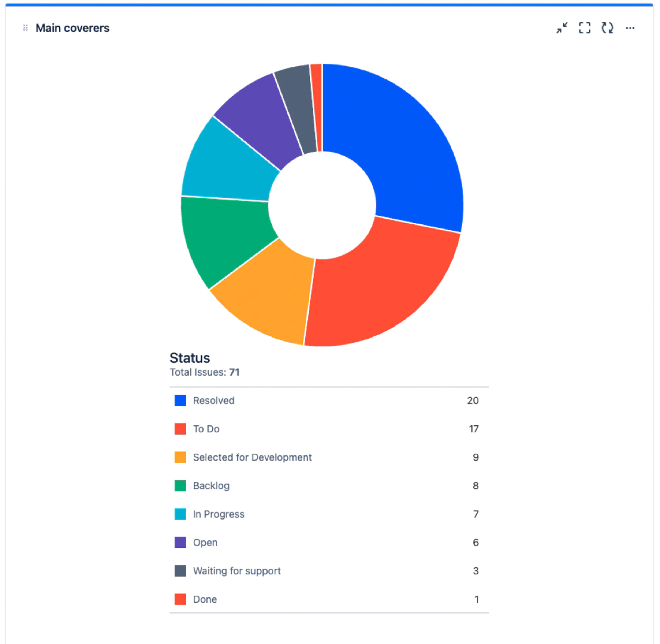Click the To Do count of 17
This screenshot has width=660, height=644.
tap(473, 429)
